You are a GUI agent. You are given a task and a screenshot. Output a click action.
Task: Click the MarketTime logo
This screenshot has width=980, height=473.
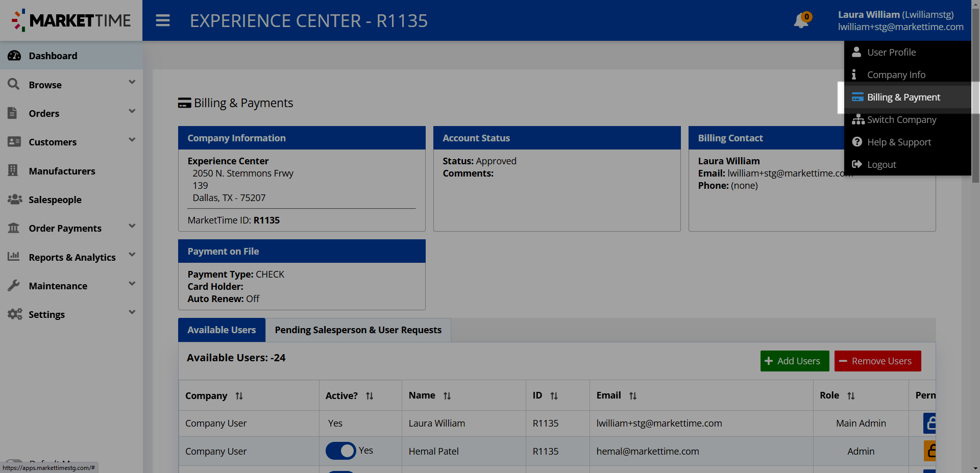coord(71,20)
